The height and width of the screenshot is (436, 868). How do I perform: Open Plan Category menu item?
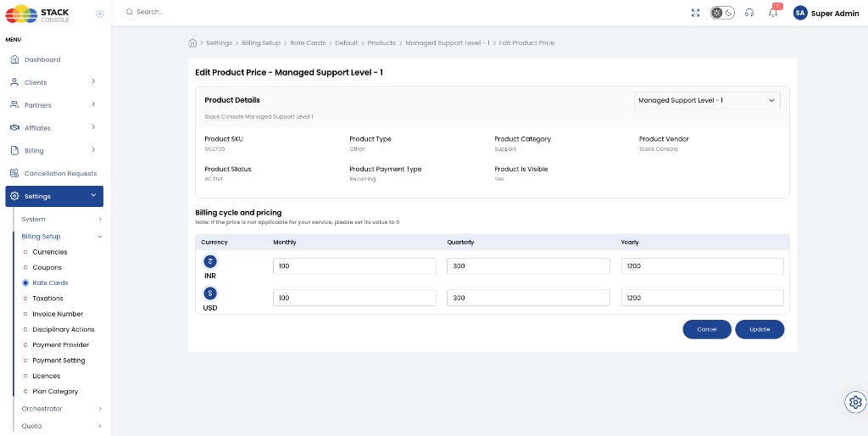[x=55, y=392]
